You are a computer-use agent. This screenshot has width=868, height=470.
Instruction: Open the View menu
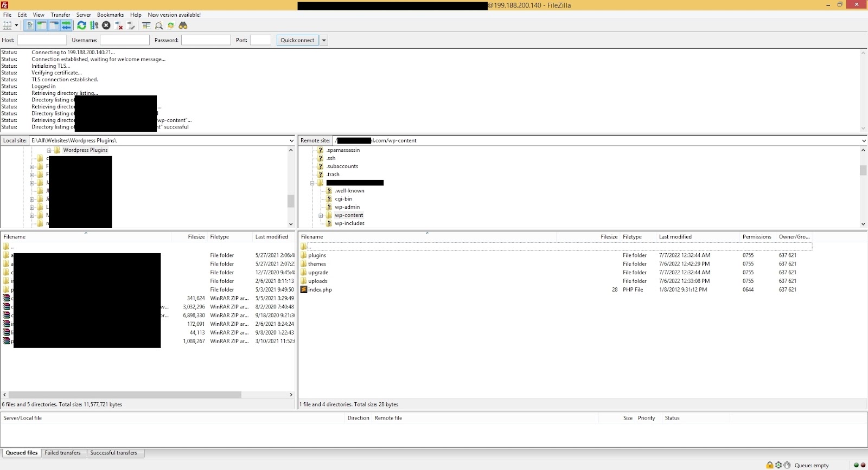click(39, 15)
